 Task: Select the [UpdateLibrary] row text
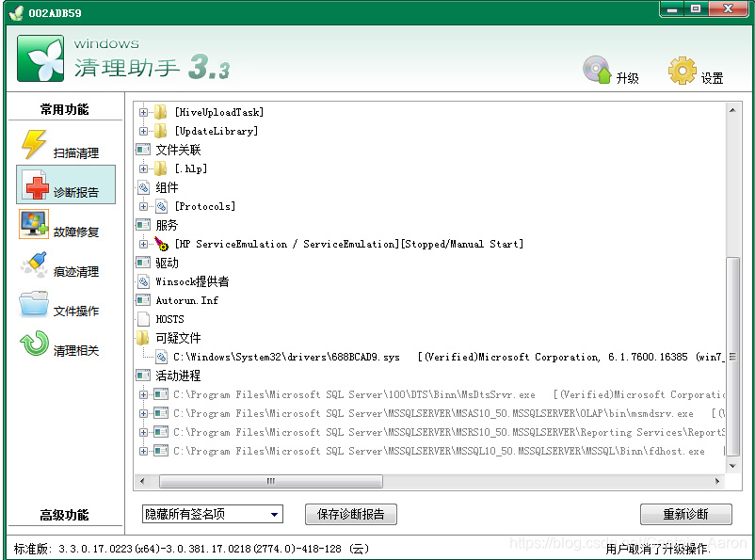(217, 131)
